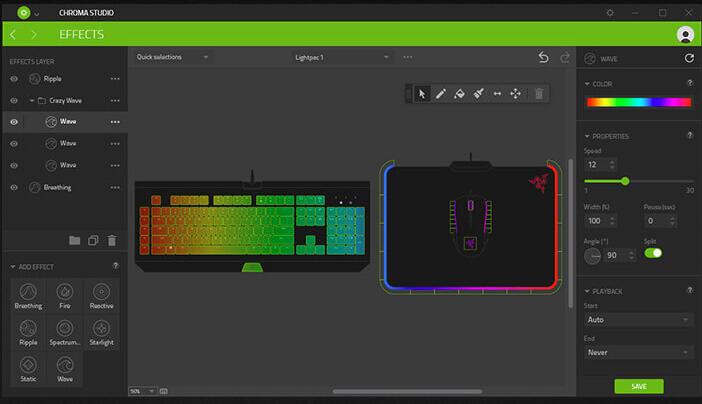702x404 pixels.
Task: Collapse the Crazy Wave group
Action: pyautogui.click(x=31, y=100)
